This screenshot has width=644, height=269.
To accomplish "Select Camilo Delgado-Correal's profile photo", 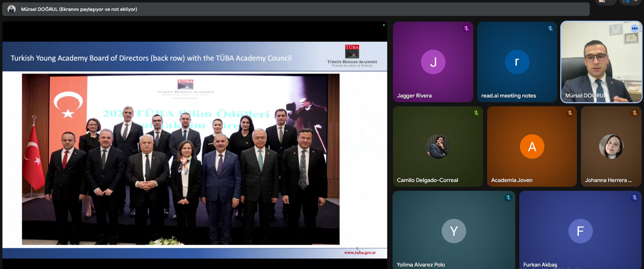I will (438, 146).
